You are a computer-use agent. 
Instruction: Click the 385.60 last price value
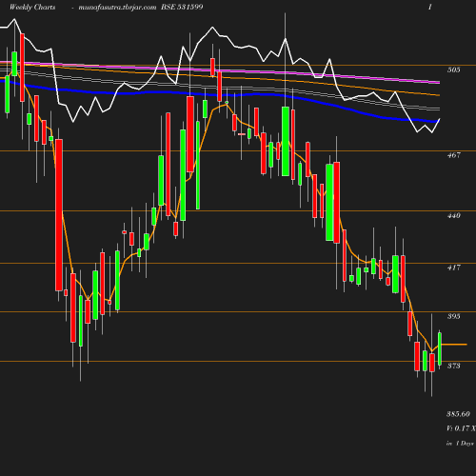click(x=458, y=414)
